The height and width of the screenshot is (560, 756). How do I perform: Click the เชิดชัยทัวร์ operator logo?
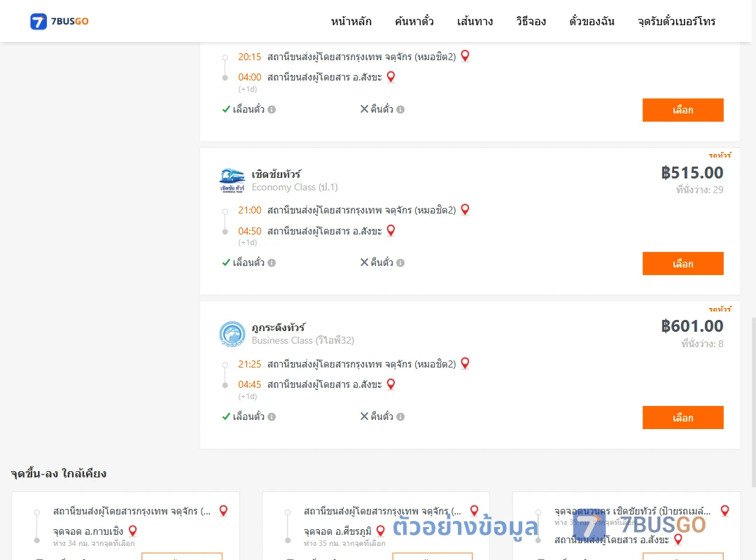point(232,181)
